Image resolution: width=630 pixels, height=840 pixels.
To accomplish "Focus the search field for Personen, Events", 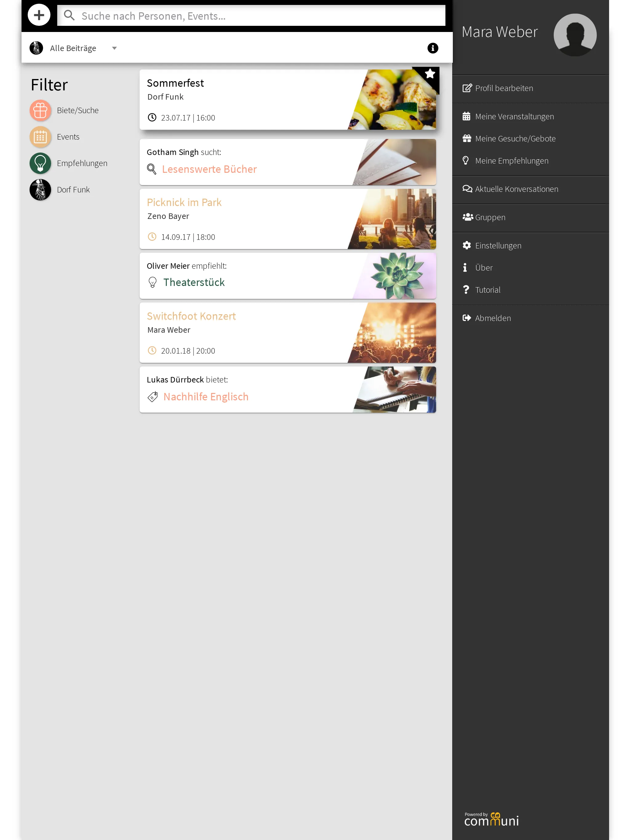I will 251,16.
